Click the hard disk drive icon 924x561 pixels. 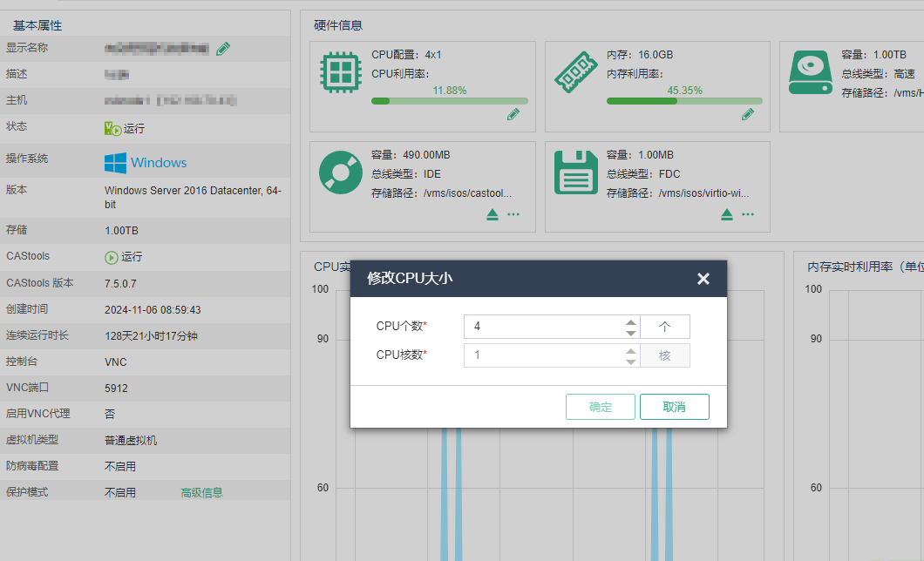(x=811, y=72)
